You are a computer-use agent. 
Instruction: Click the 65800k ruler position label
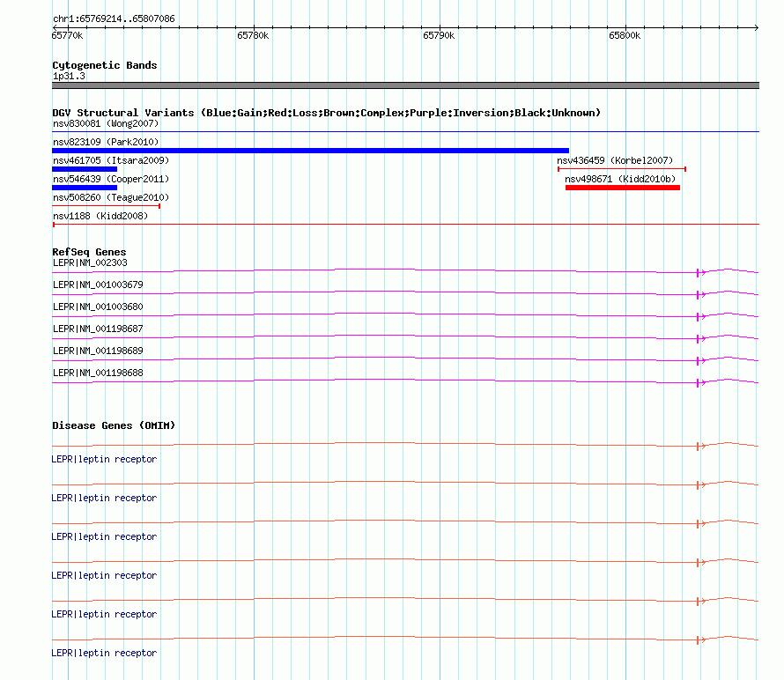click(x=625, y=35)
